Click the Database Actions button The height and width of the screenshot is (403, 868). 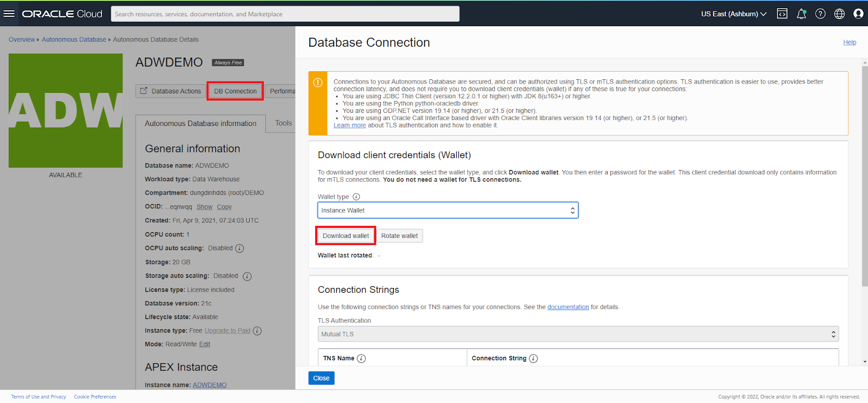click(x=170, y=91)
